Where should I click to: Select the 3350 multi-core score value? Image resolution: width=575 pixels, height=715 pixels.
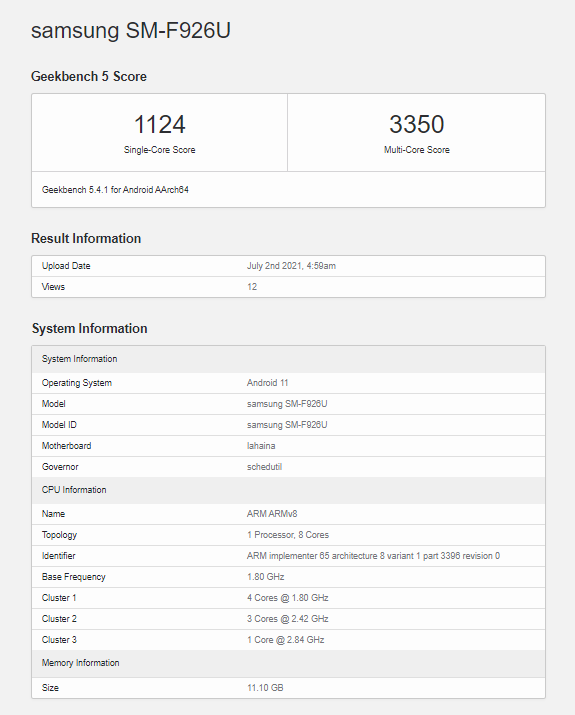(x=416, y=124)
